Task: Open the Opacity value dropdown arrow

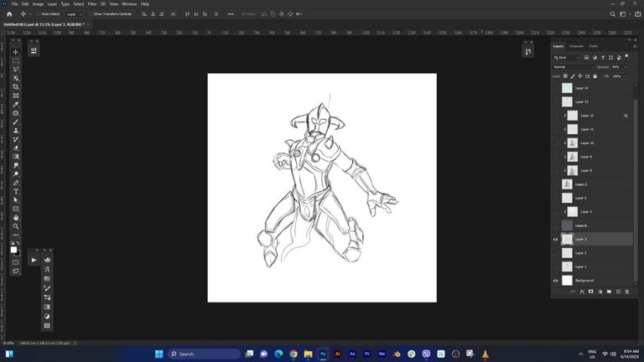Action: point(625,67)
